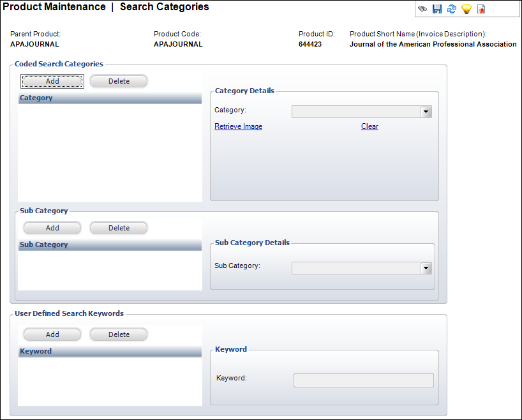Click the blue floppy disk save icon
Image resolution: width=522 pixels, height=420 pixels.
pyautogui.click(x=436, y=9)
